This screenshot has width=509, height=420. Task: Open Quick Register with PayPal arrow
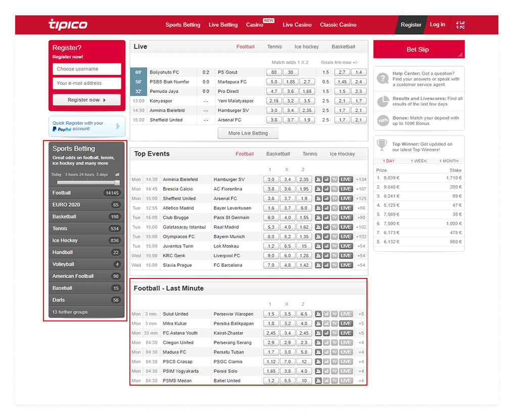(x=118, y=126)
